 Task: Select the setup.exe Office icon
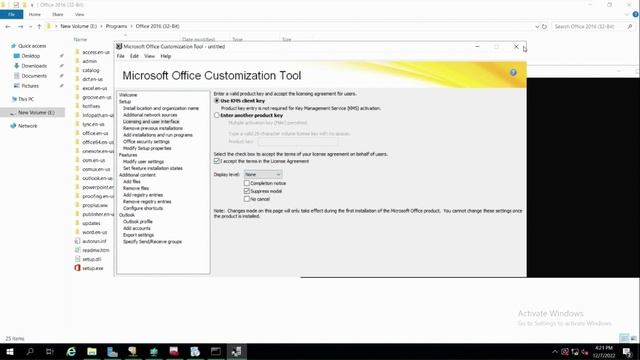coord(77,268)
